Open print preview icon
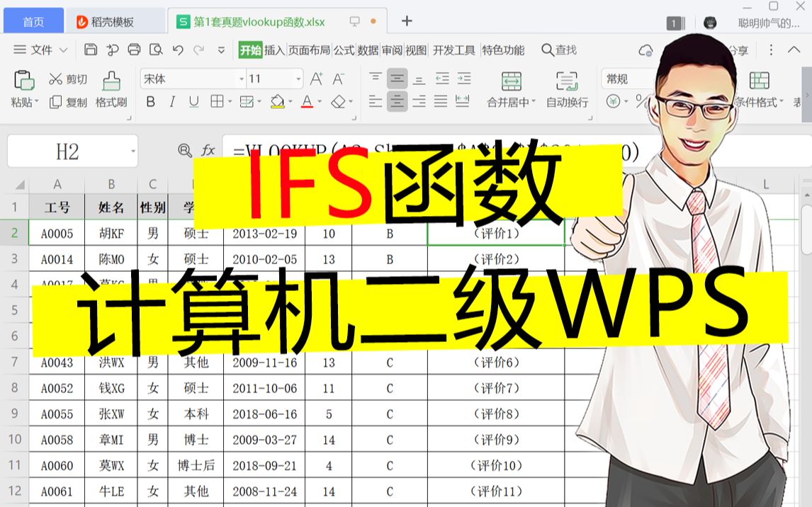 point(156,50)
